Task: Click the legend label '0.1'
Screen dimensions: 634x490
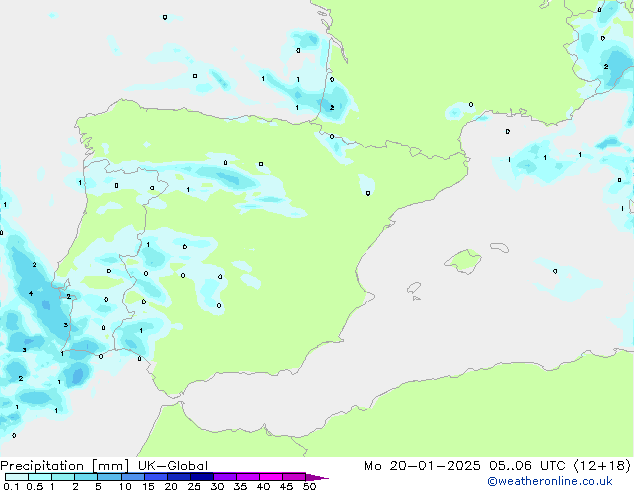Action: pyautogui.click(x=11, y=486)
